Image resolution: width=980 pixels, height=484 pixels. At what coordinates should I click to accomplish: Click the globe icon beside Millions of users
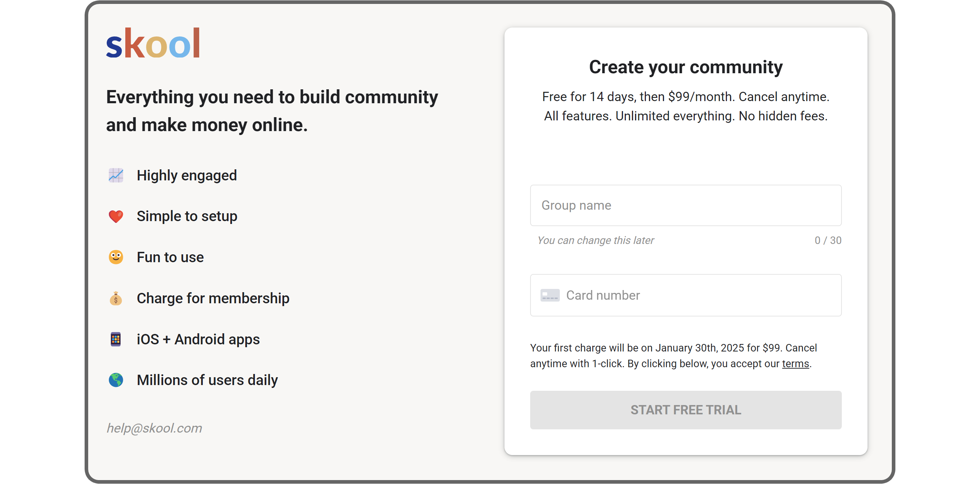pyautogui.click(x=116, y=380)
